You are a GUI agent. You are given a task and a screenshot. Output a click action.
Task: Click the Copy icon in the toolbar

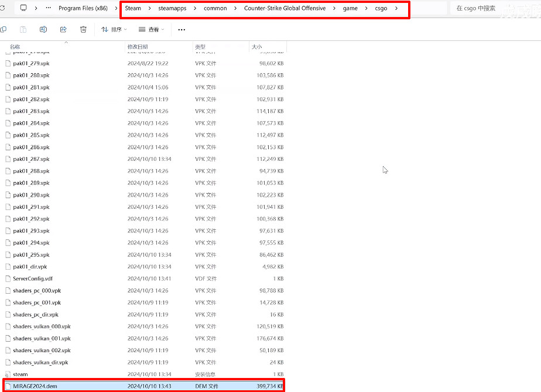coord(3,29)
